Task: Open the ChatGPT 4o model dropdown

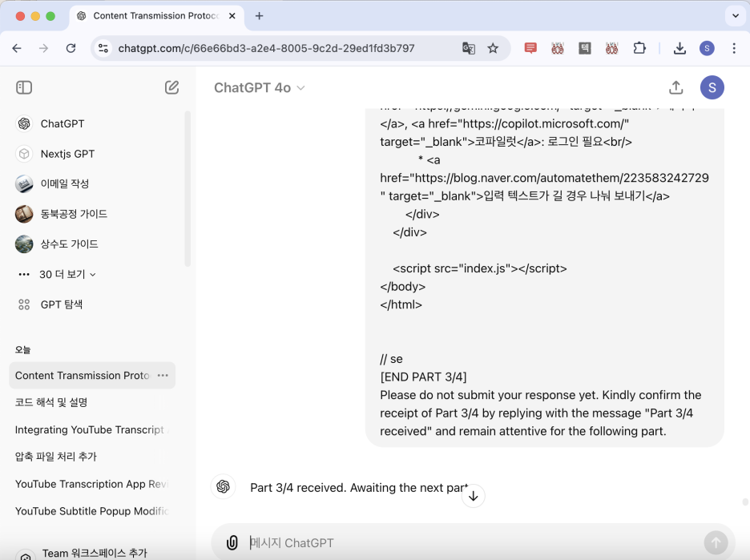Action: (x=260, y=88)
